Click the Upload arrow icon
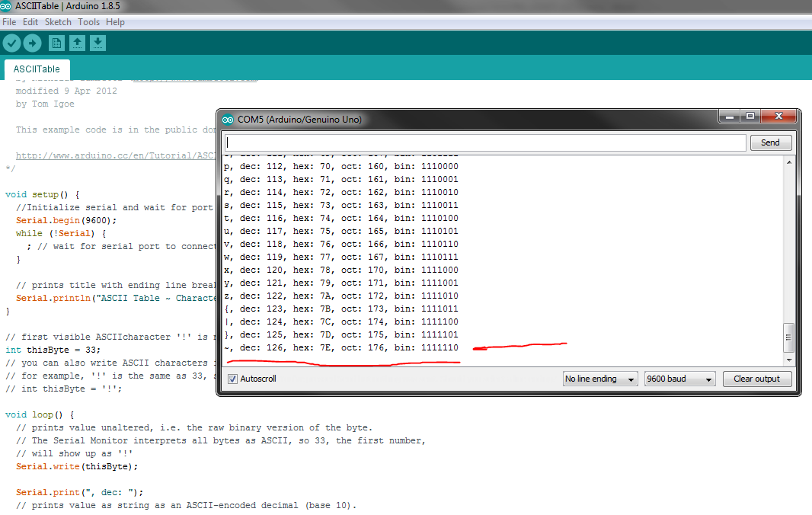Image resolution: width=812 pixels, height=515 pixels. pyautogui.click(x=32, y=43)
